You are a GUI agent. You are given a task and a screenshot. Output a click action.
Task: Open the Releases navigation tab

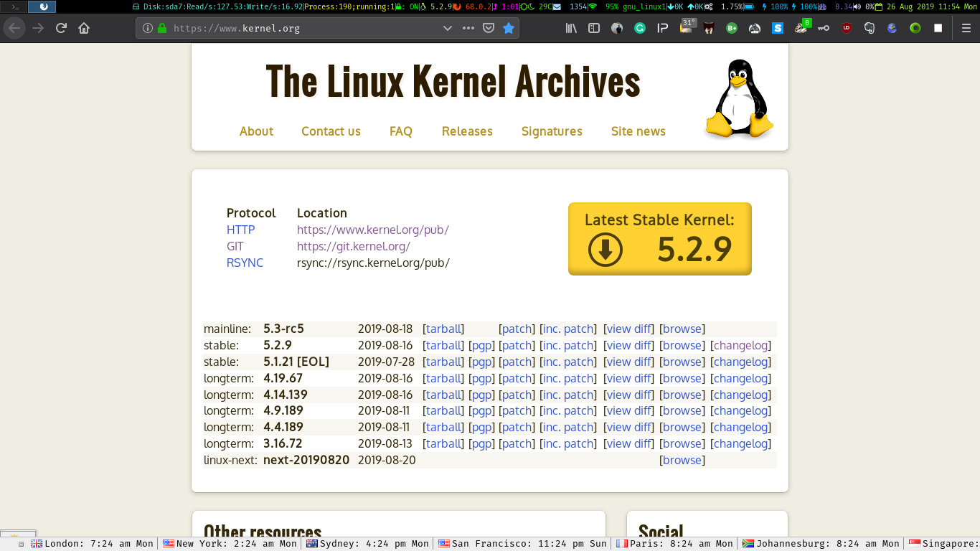coord(467,131)
